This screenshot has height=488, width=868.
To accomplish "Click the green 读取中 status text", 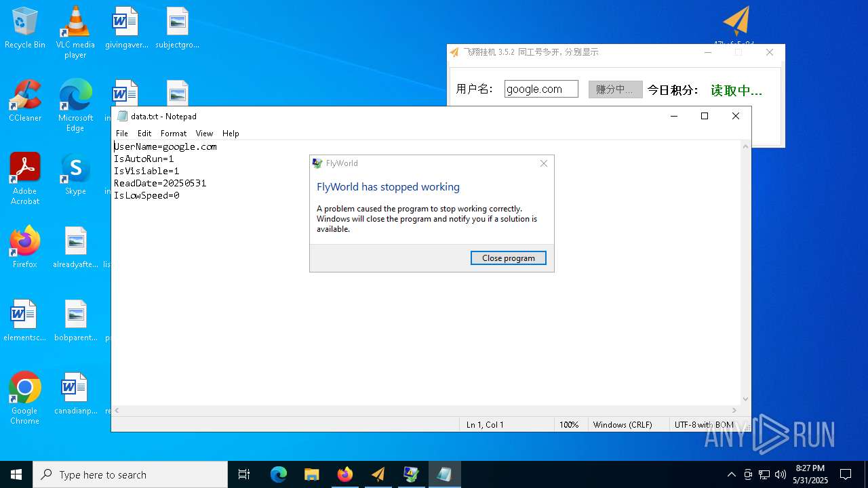I will (x=736, y=90).
